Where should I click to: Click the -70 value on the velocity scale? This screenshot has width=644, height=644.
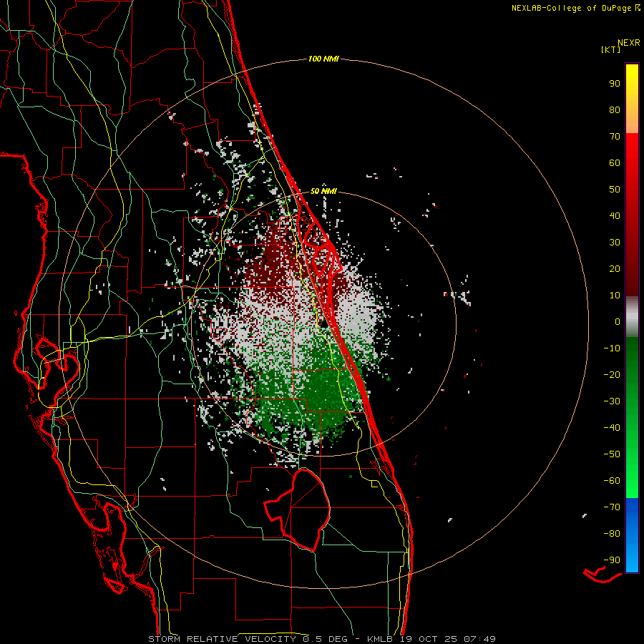(612, 507)
